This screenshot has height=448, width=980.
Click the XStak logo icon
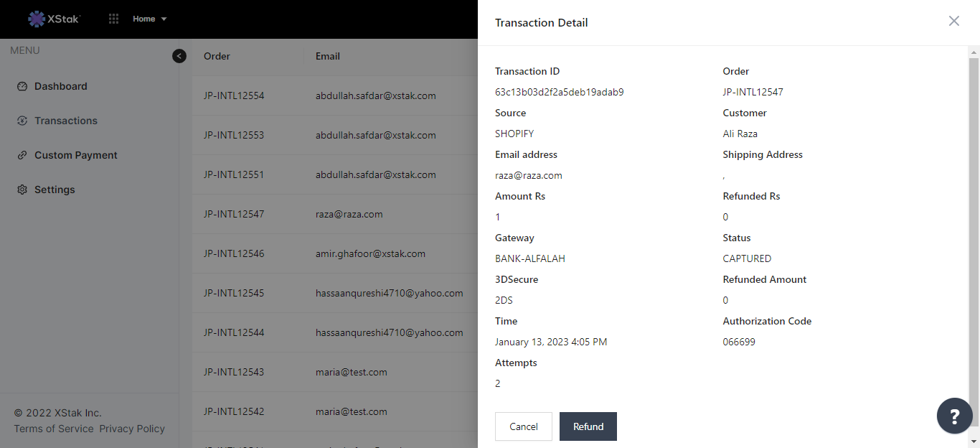pyautogui.click(x=37, y=19)
